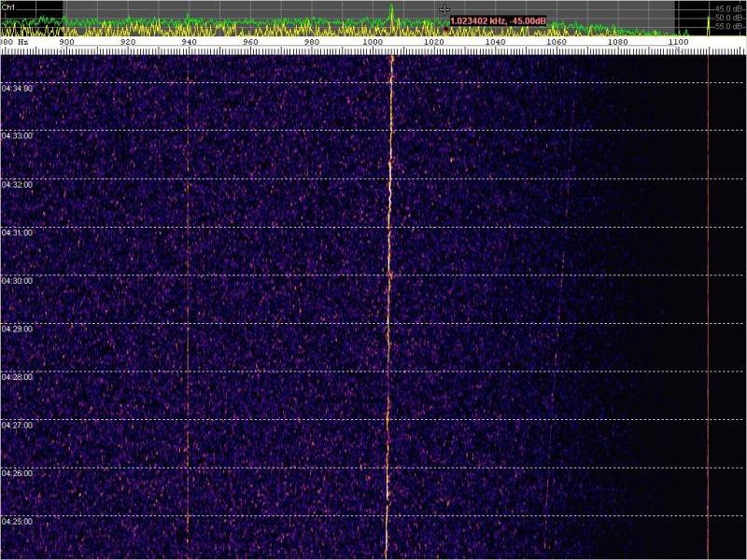Click the 04:25:00 time marker
Screen dimensions: 747x560
click(x=17, y=521)
